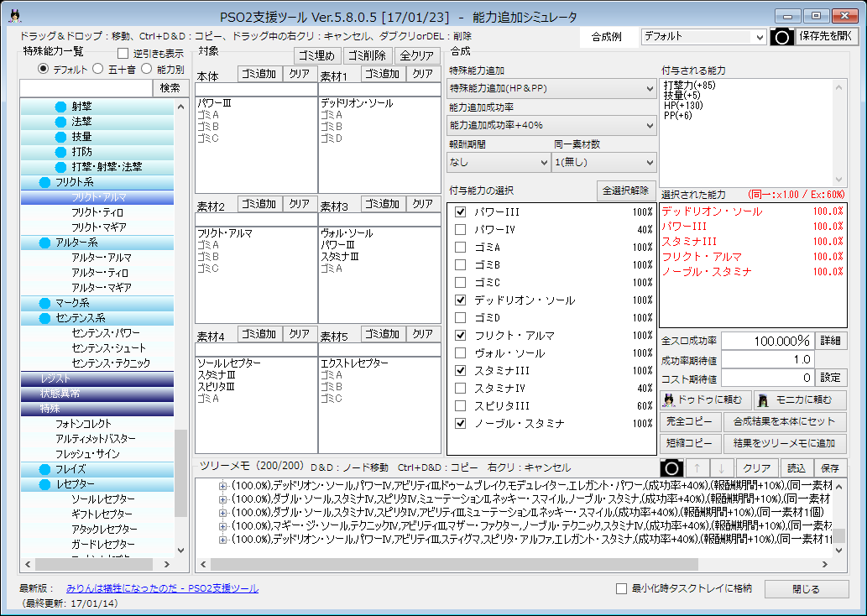Screen dimensions: 867x616
Task: Toggle the フレイズ category
Action: tap(44, 469)
